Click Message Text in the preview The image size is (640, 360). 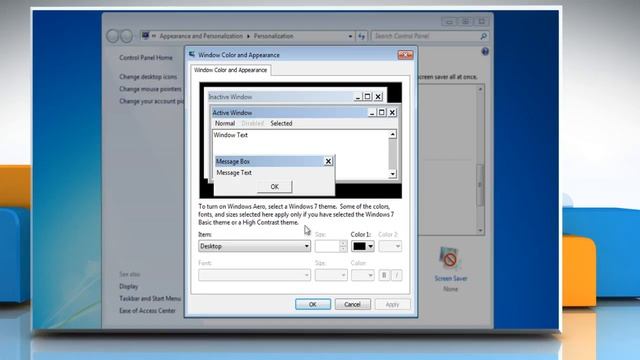[x=234, y=173]
